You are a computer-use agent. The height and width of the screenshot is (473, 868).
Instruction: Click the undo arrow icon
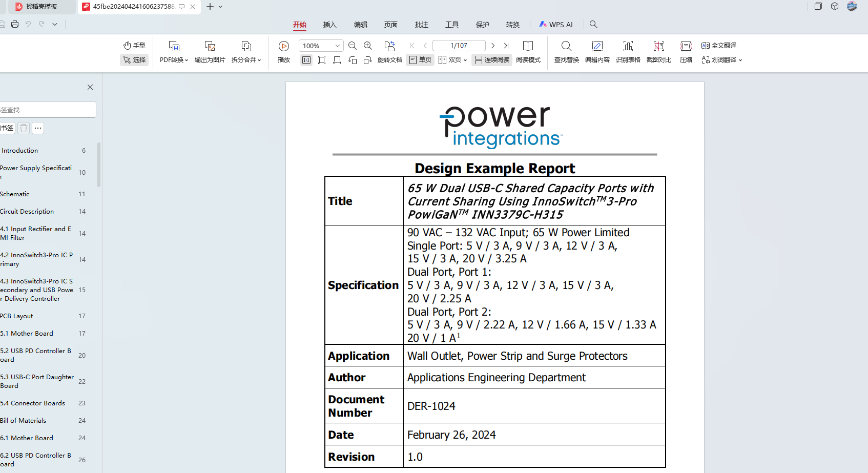28,24
